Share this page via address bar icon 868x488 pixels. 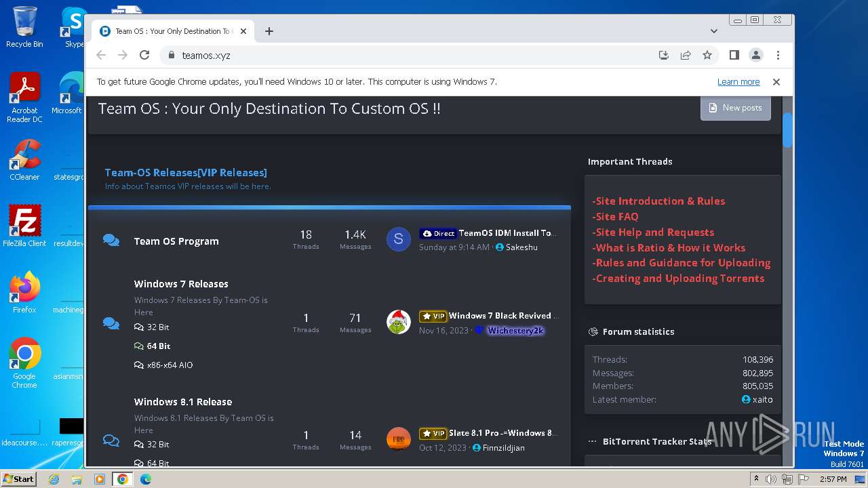click(686, 55)
